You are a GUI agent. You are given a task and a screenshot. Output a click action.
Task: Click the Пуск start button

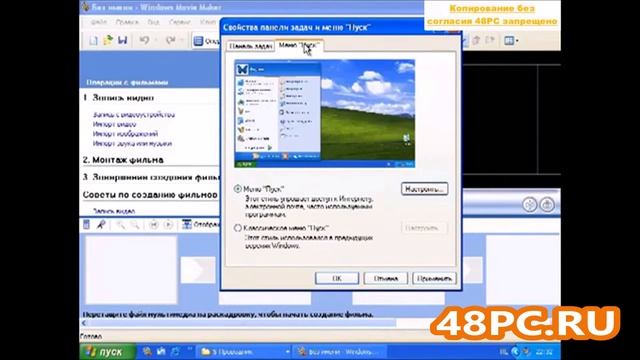coord(108,352)
